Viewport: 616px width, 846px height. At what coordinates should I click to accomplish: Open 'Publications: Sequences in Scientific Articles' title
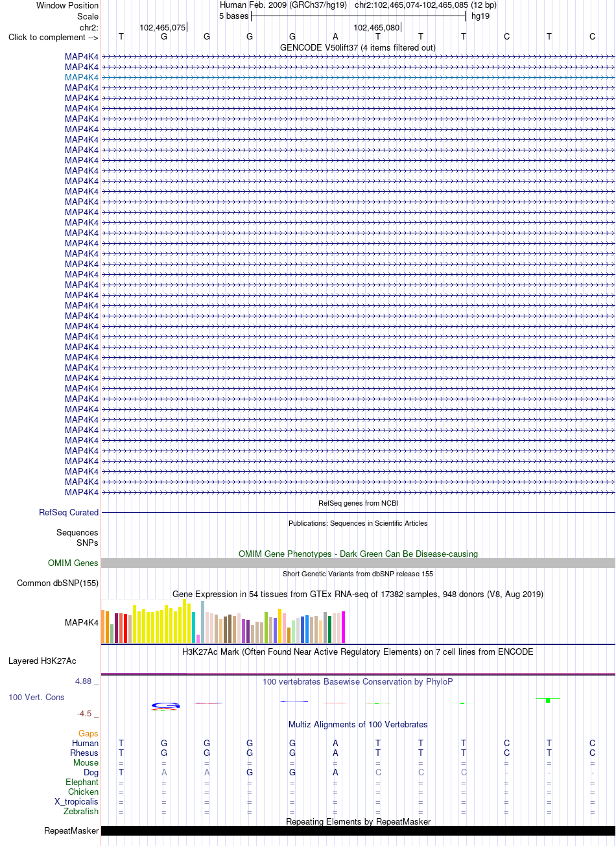(358, 523)
